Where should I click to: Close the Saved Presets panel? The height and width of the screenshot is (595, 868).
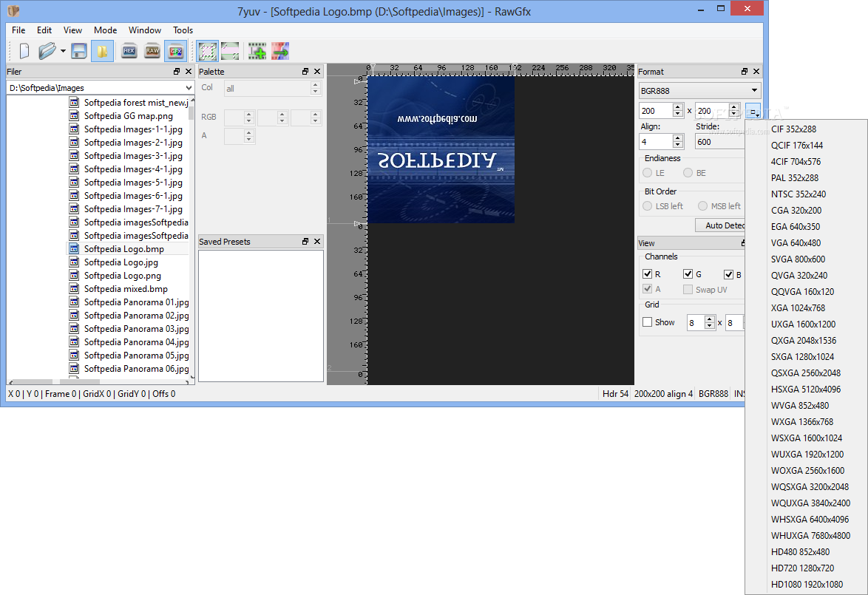pos(317,241)
